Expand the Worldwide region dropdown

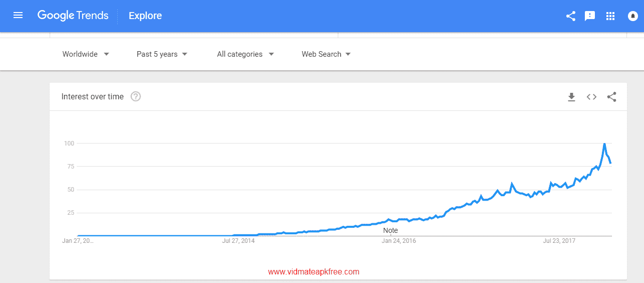86,54
